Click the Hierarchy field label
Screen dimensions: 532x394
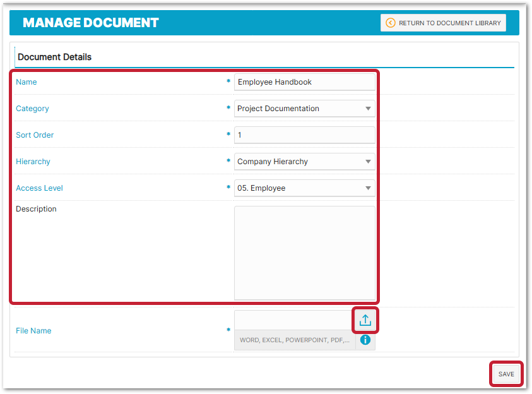pos(33,162)
